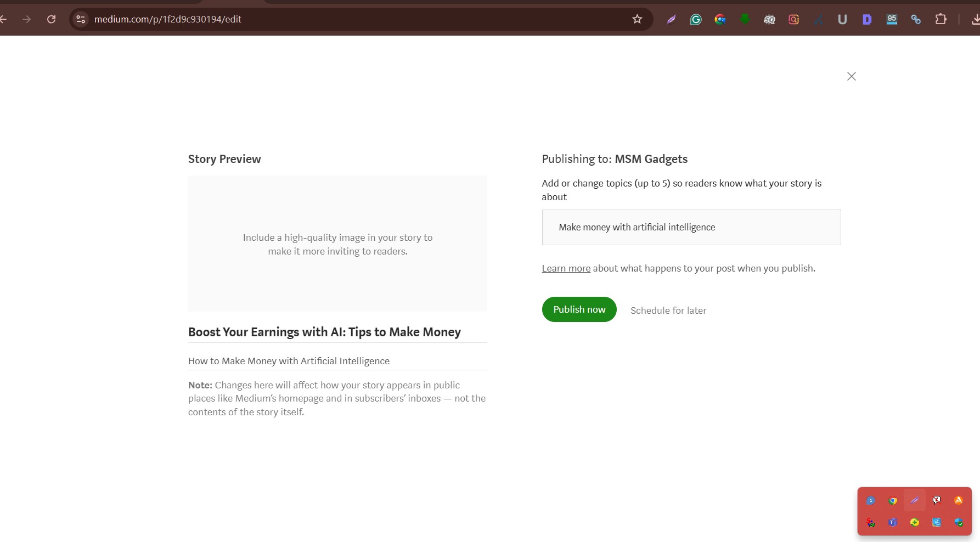Click Windows Security shield tray icon

pyautogui.click(x=959, y=522)
